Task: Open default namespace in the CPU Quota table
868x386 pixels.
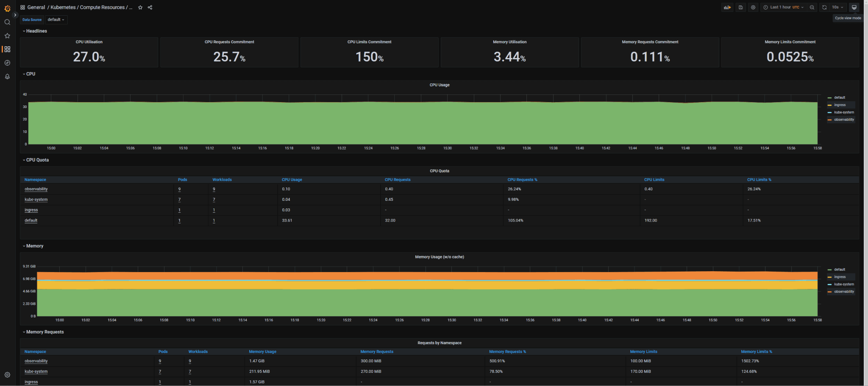Action: 31,220
